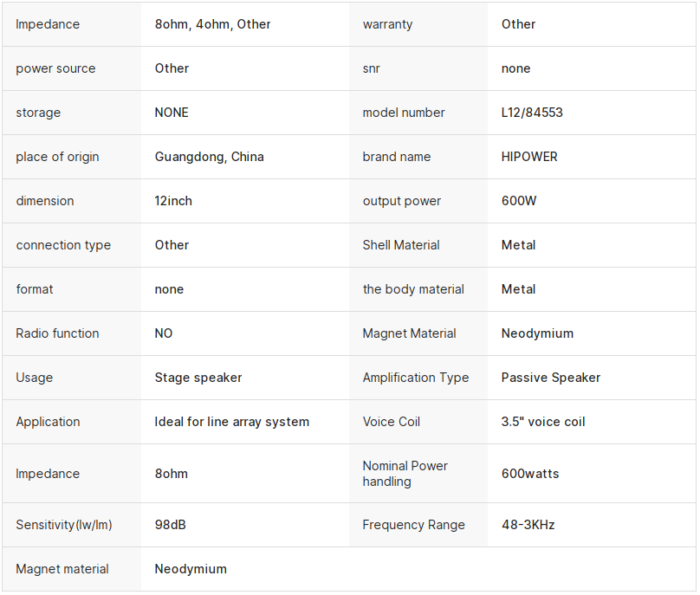Select the 'L12/84553' model number value
Screen dimensions: 700x595
[x=532, y=113]
